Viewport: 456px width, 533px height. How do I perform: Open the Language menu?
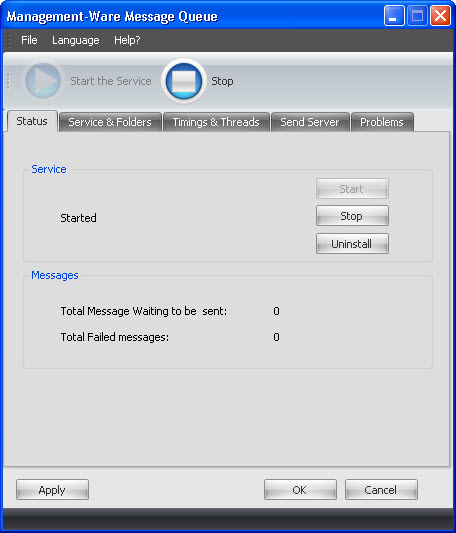coord(75,40)
